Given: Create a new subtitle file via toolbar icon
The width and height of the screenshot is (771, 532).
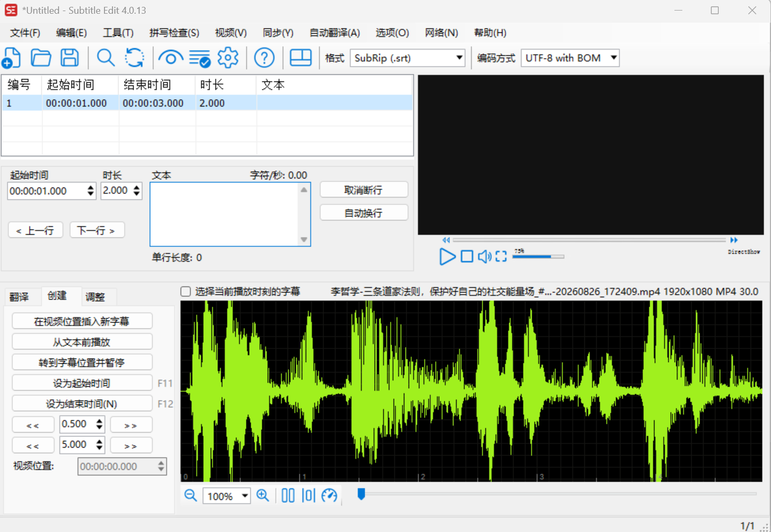Looking at the screenshot, I should click(12, 58).
